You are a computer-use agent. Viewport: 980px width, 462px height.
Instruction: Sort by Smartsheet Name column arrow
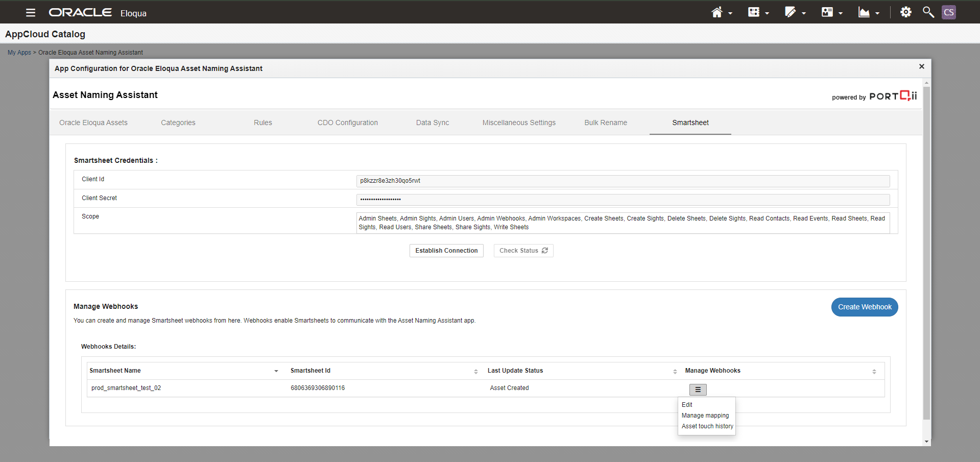[x=276, y=371]
